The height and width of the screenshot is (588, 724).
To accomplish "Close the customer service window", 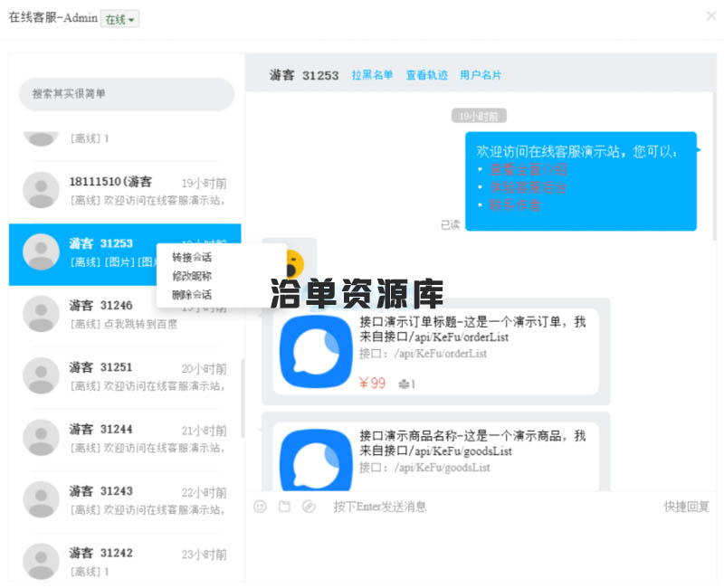I will pos(711,15).
